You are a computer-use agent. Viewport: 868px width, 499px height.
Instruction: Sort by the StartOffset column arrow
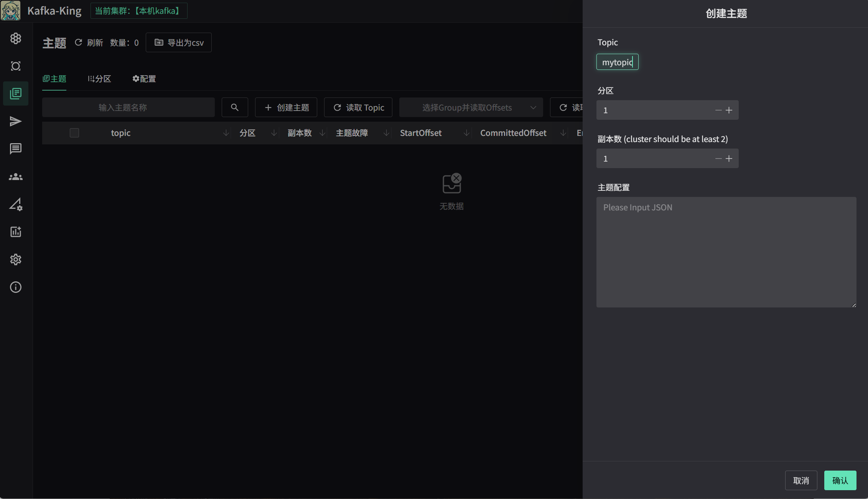[x=466, y=133]
